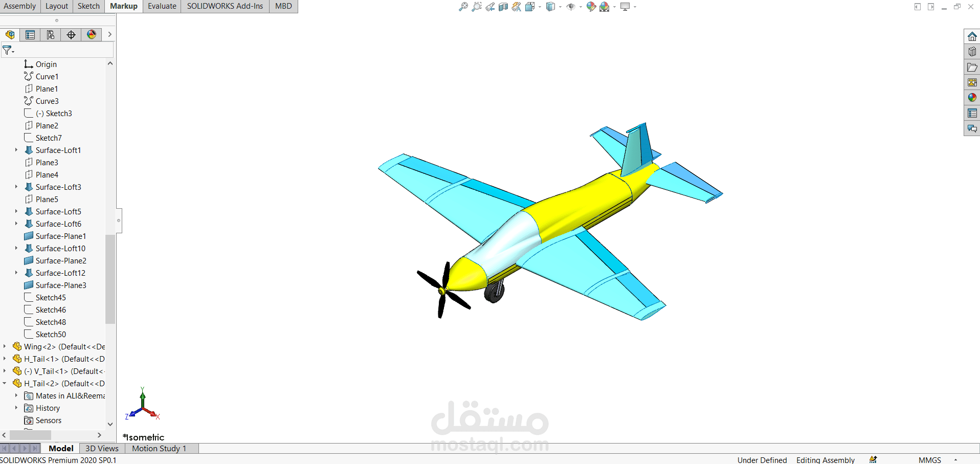This screenshot has height=464, width=980.
Task: Switch to the Configuration Manager tab
Action: pyautogui.click(x=50, y=35)
